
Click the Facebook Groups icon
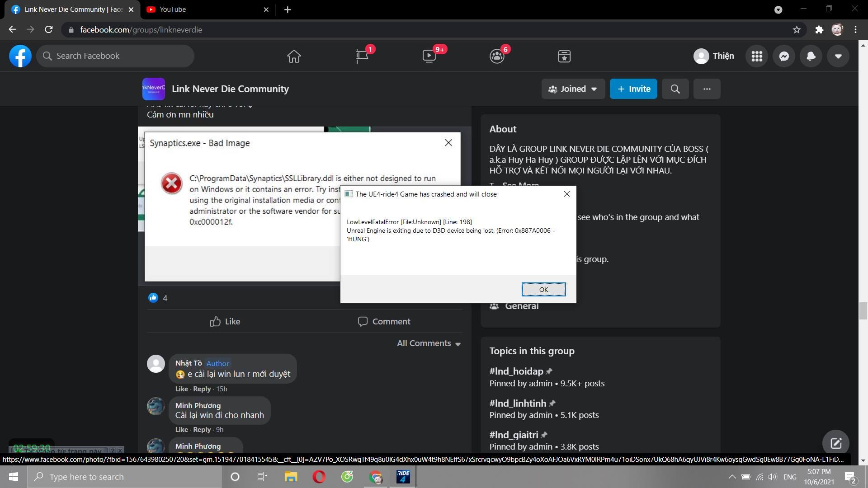point(498,56)
